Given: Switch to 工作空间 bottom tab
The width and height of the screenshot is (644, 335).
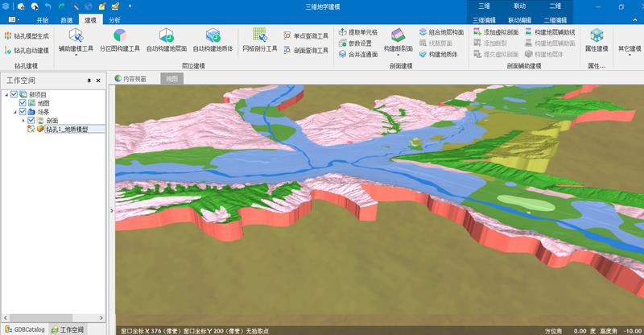Looking at the screenshot, I should pos(68,329).
